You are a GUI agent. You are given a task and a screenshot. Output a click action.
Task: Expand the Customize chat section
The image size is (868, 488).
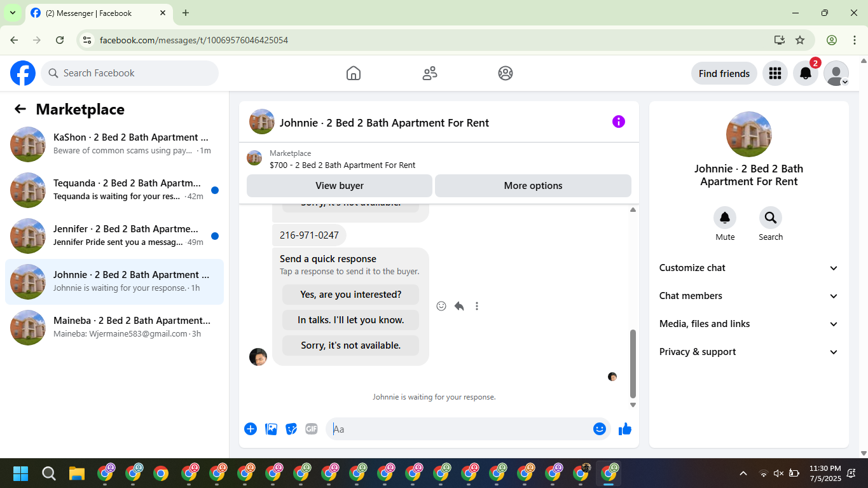click(x=749, y=268)
